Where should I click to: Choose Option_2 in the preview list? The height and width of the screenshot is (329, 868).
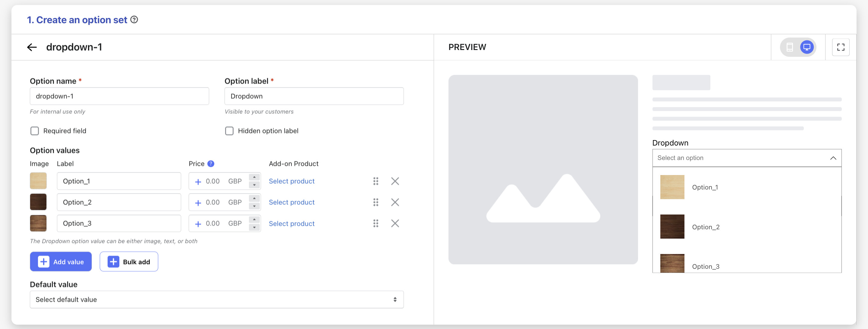click(705, 227)
